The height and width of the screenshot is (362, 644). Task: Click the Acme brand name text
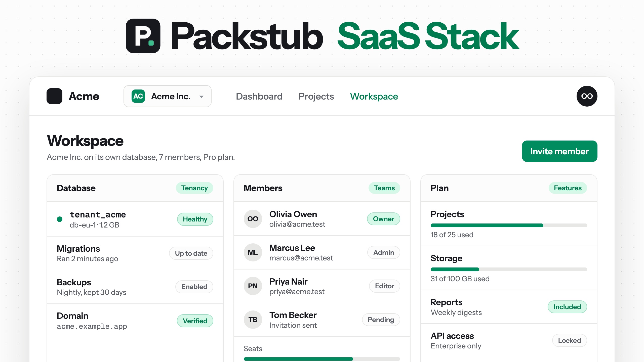(84, 96)
